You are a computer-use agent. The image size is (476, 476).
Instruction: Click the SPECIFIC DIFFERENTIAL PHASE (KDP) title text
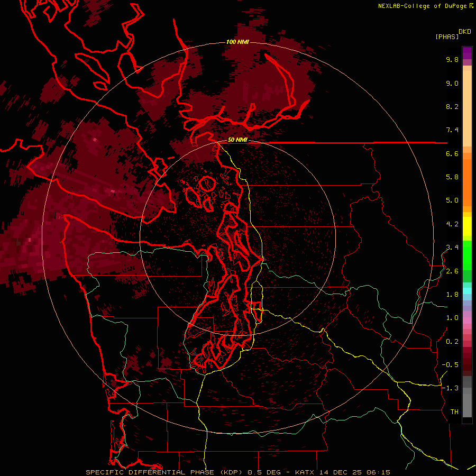pos(164,472)
